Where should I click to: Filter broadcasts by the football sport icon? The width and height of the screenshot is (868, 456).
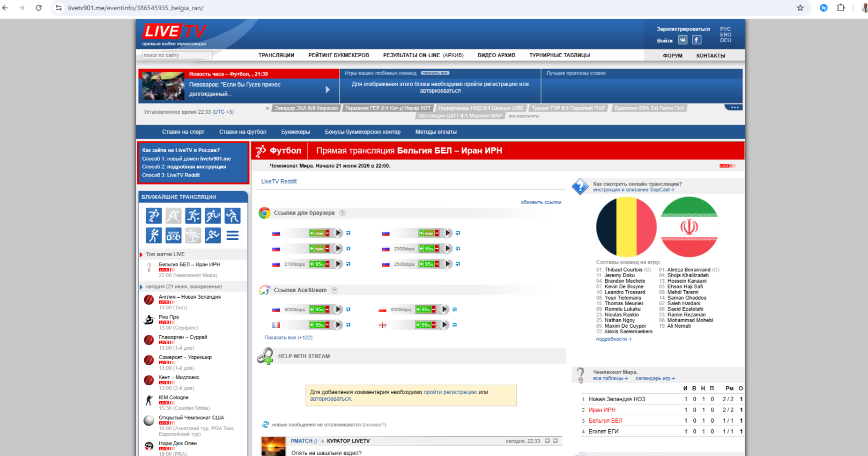(154, 215)
